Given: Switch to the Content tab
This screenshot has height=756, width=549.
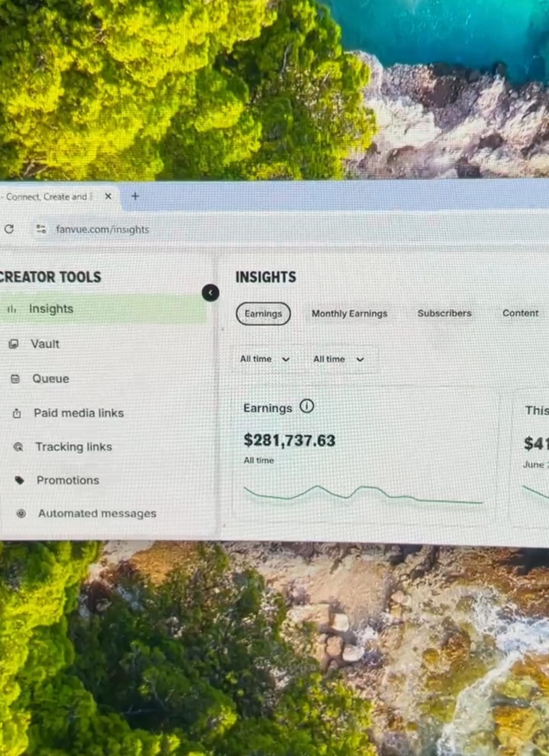Looking at the screenshot, I should (520, 313).
